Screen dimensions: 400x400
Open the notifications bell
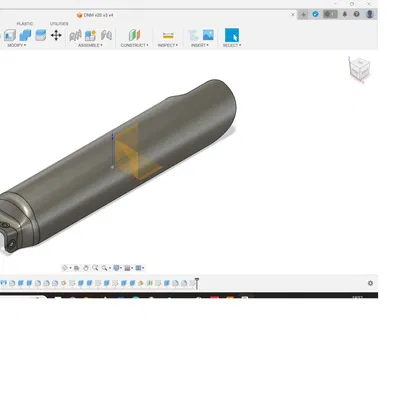345,14
